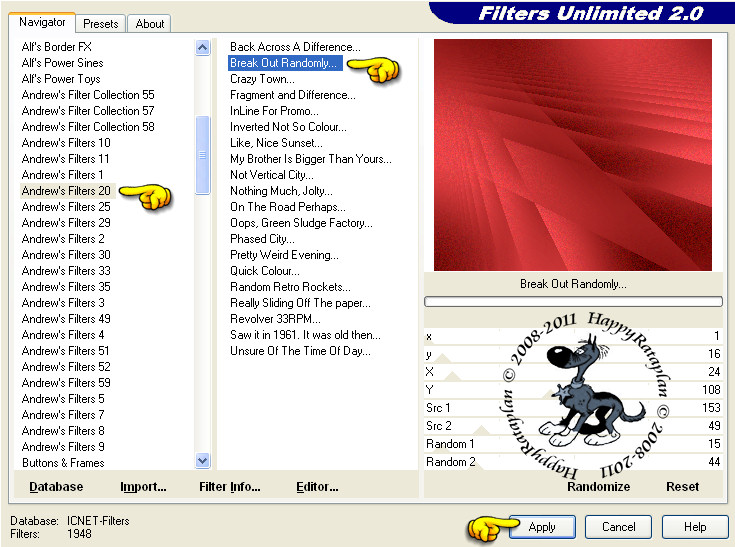Viewport: 735px width, 547px height.
Task: Select Andrew's Filters 59 category
Action: (66, 382)
